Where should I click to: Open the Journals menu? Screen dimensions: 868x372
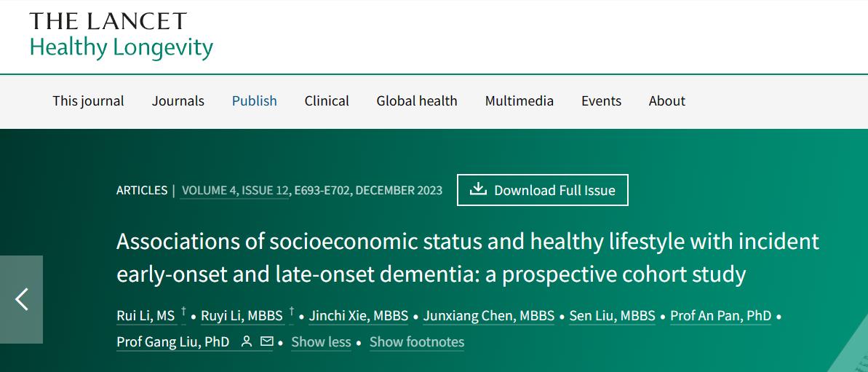[x=178, y=100]
